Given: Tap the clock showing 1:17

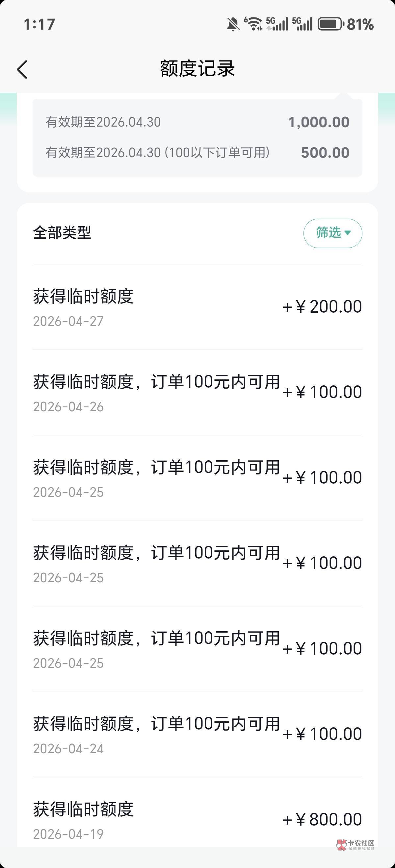Looking at the screenshot, I should click(39, 24).
